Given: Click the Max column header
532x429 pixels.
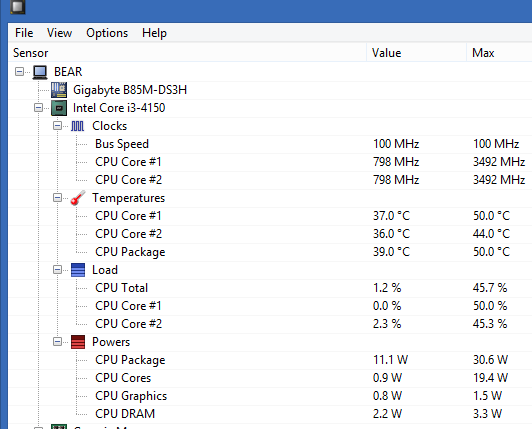Looking at the screenshot, I should tap(499, 53).
